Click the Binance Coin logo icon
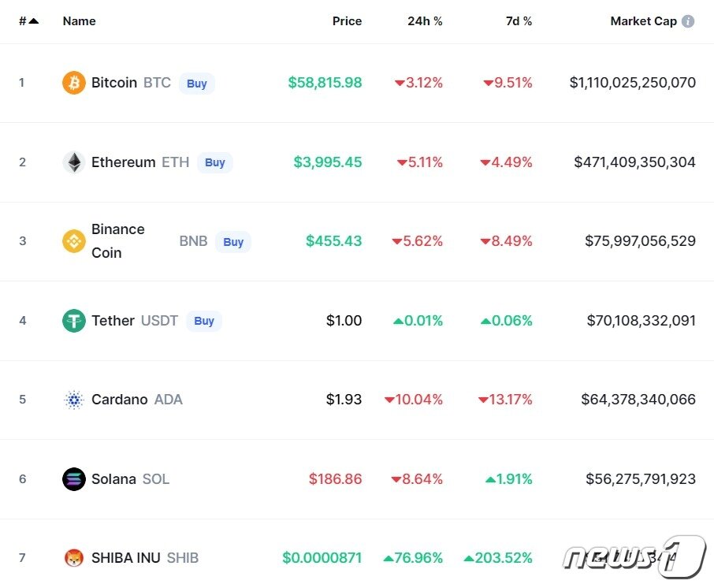Image resolution: width=714 pixels, height=588 pixels. coord(73,241)
